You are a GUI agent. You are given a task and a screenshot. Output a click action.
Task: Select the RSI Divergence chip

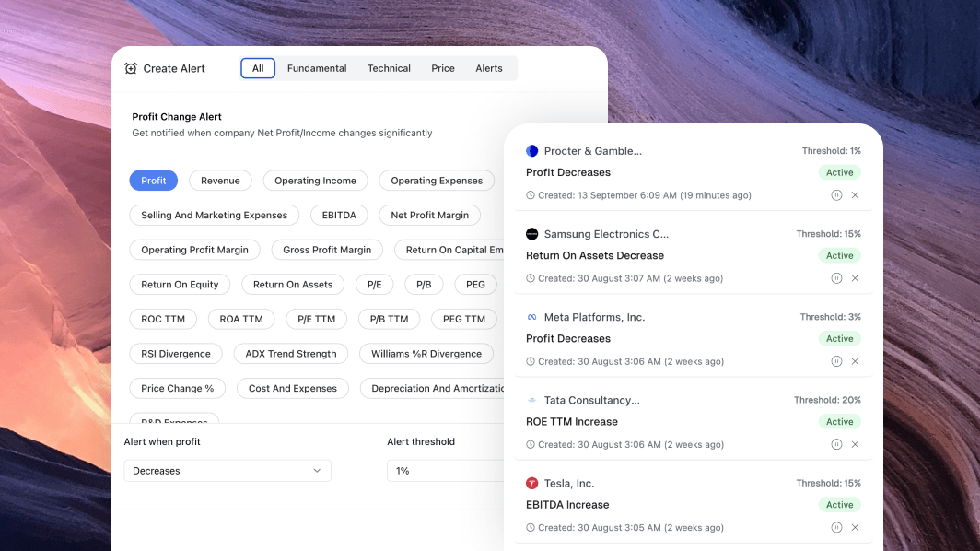pyautogui.click(x=176, y=354)
